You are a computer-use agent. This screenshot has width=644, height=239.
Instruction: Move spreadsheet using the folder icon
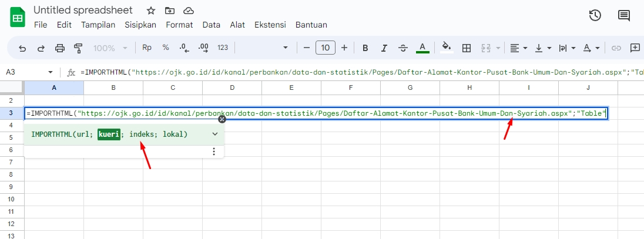[x=170, y=11]
